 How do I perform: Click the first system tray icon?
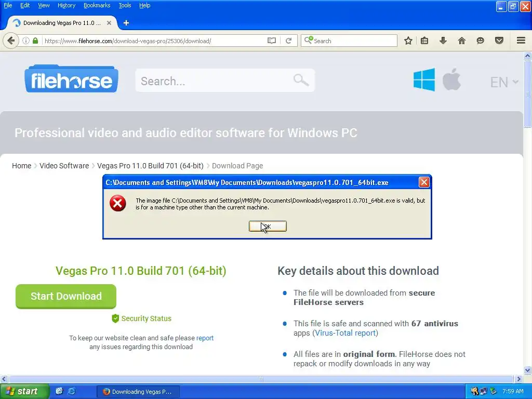click(474, 391)
